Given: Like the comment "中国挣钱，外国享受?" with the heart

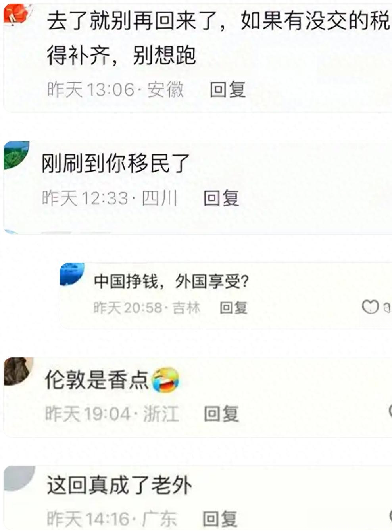Looking at the screenshot, I should click(371, 307).
